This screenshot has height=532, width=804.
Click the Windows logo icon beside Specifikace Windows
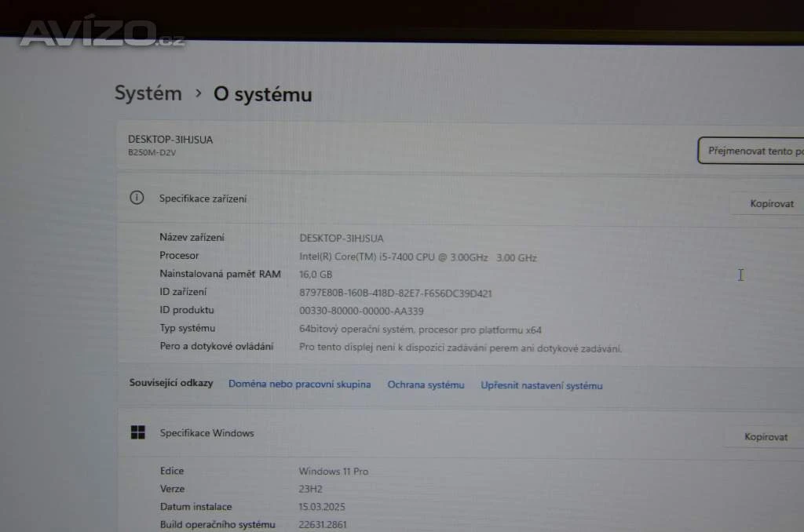coord(138,432)
